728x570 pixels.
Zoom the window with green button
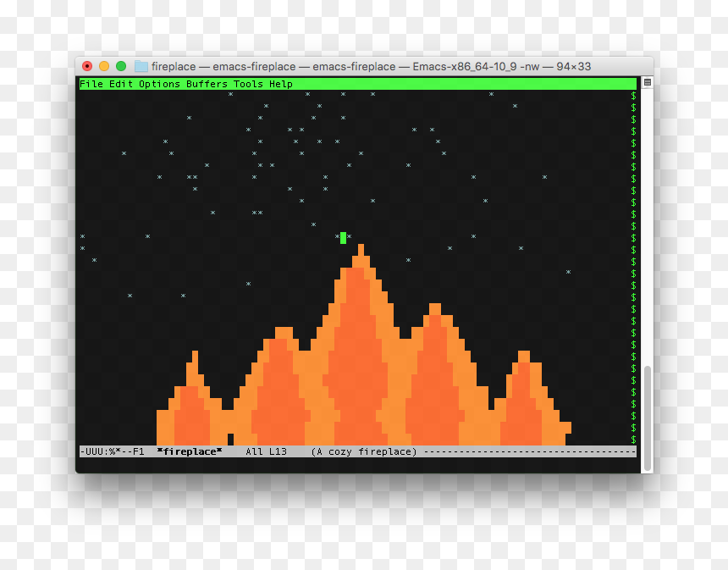(121, 66)
